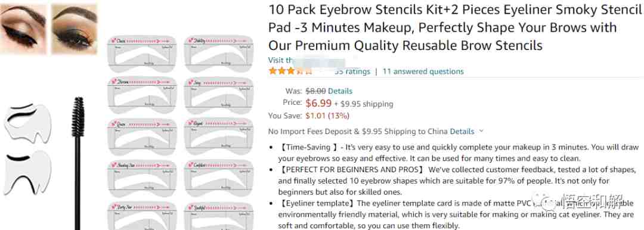Open the 11 answered questions link
The height and width of the screenshot is (230, 644).
423,72
